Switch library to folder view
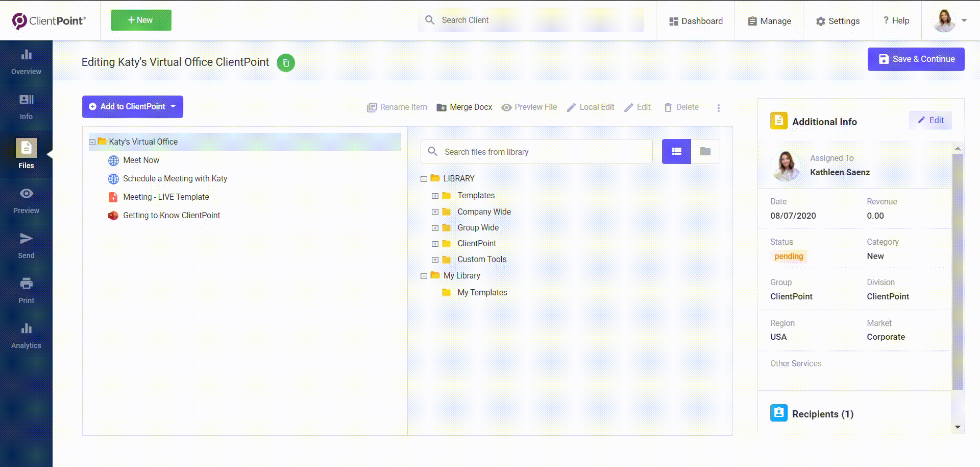Image resolution: width=980 pixels, height=467 pixels. (705, 151)
